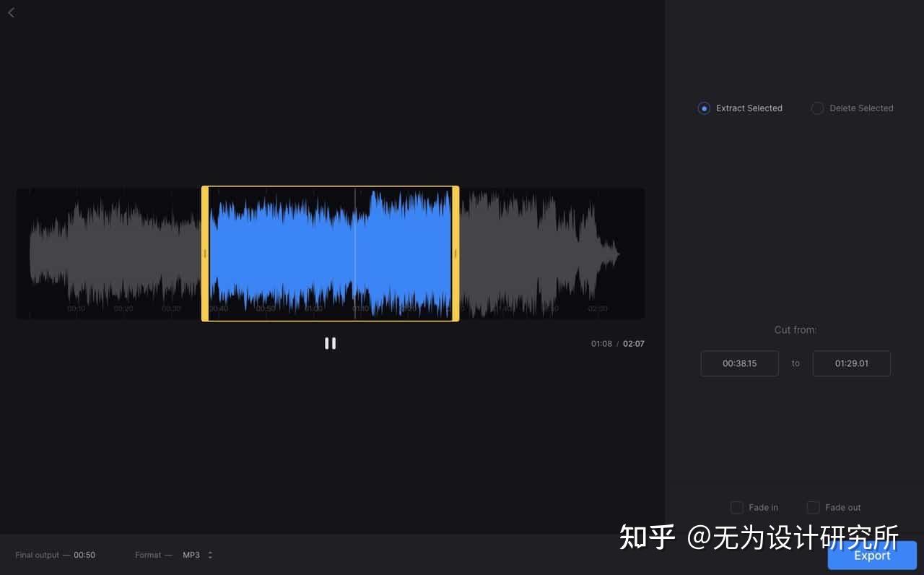Select the Extract Selected option
Viewport: 924px width, 575px height.
point(704,108)
